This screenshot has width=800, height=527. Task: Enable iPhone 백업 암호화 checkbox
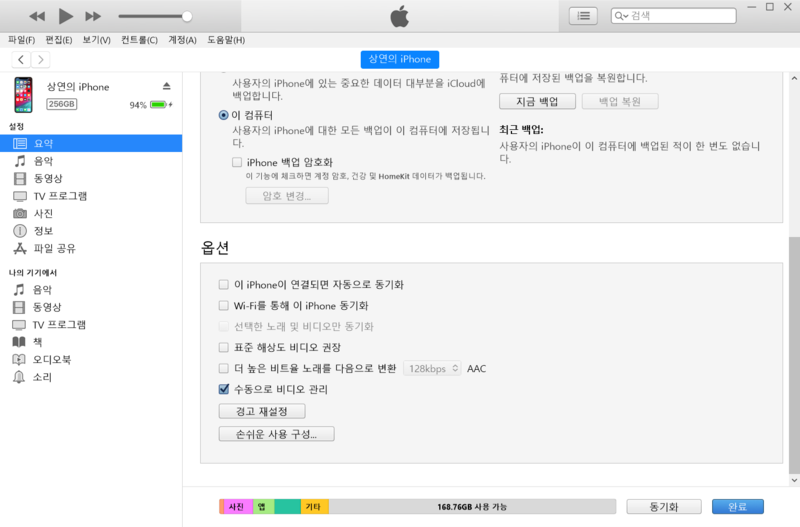click(x=237, y=162)
